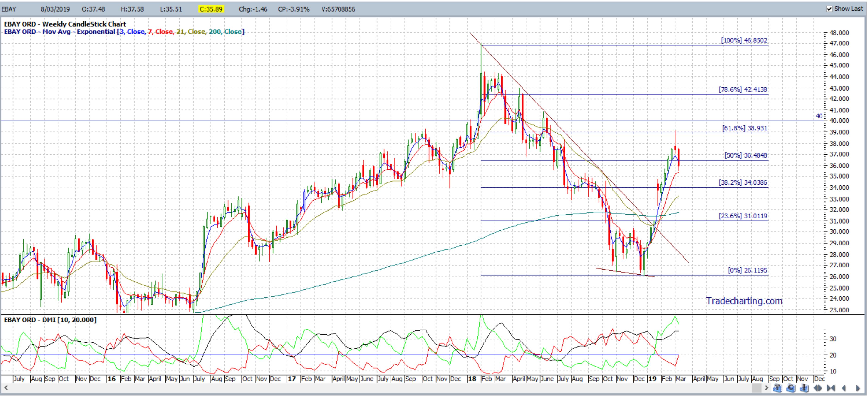
Task: Click the DMI 10 level axis label
Action: (x=833, y=371)
